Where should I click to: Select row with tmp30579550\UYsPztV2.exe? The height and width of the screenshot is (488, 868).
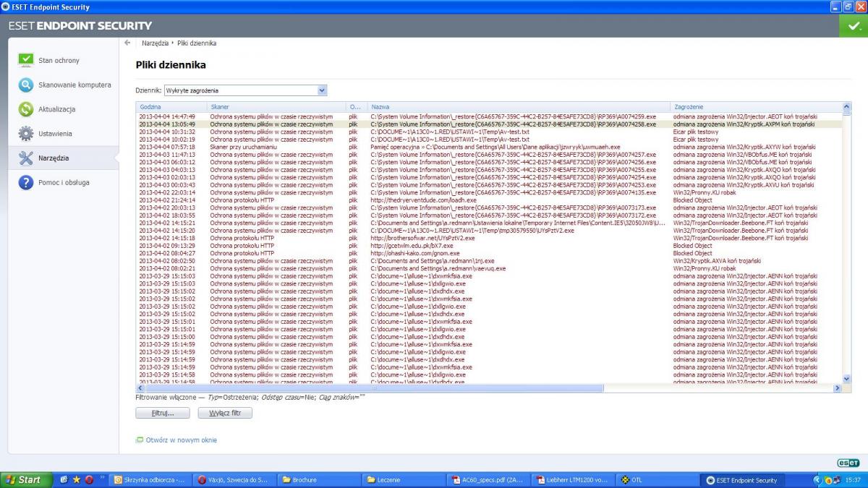(x=489, y=230)
